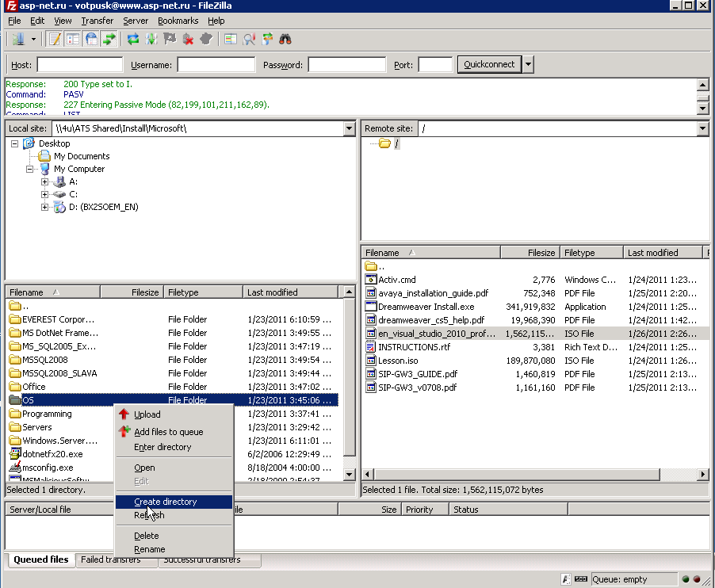The width and height of the screenshot is (715, 588).
Task: Select INSTRUCTIONS.rtf file icon
Action: pos(371,347)
